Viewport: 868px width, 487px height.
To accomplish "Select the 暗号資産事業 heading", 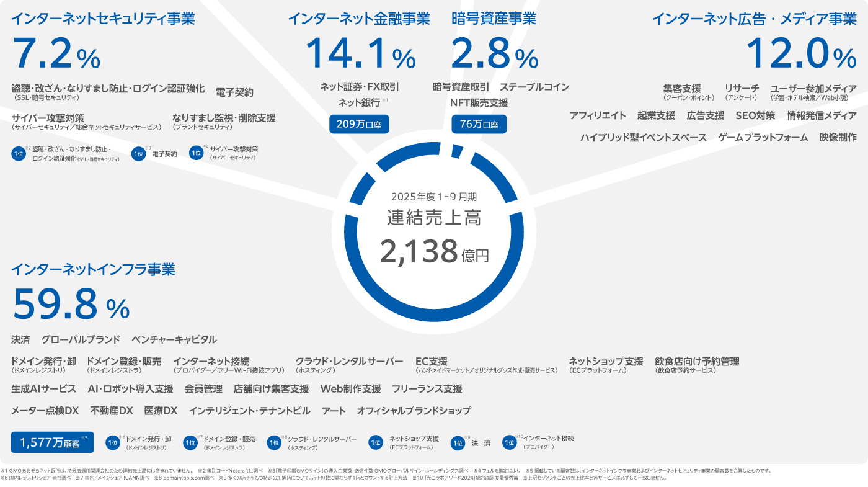I will [494, 19].
